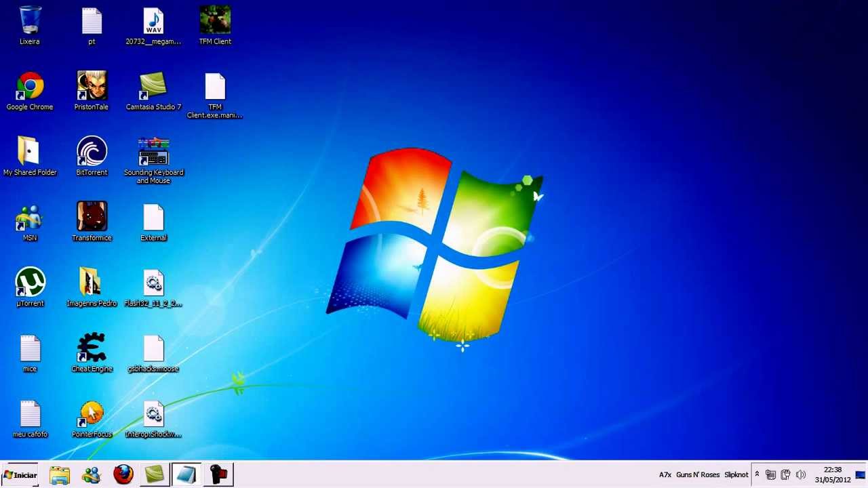
Task: Select the External file
Action: coord(153,222)
